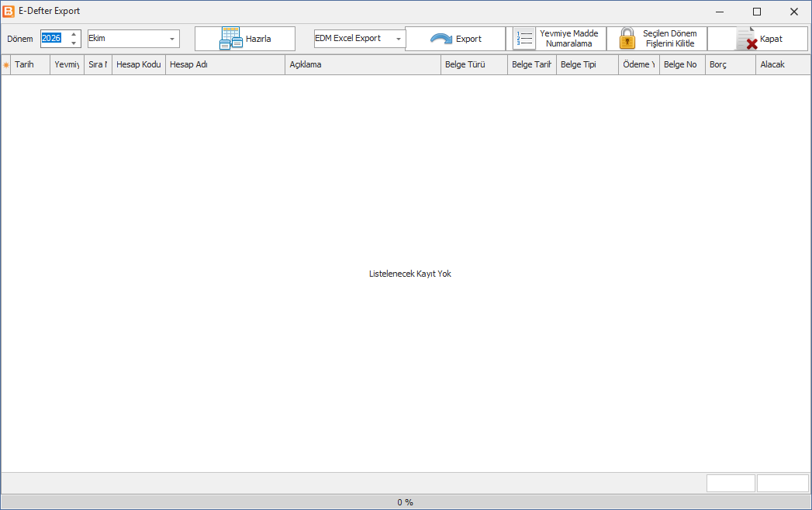The image size is (812, 510).
Task: Sort by the Belge Tipi column header
Action: (587, 65)
